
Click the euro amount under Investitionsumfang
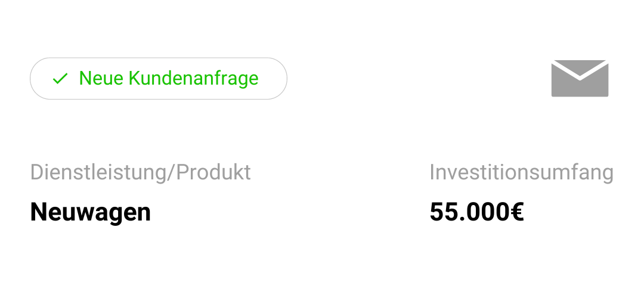point(476,212)
